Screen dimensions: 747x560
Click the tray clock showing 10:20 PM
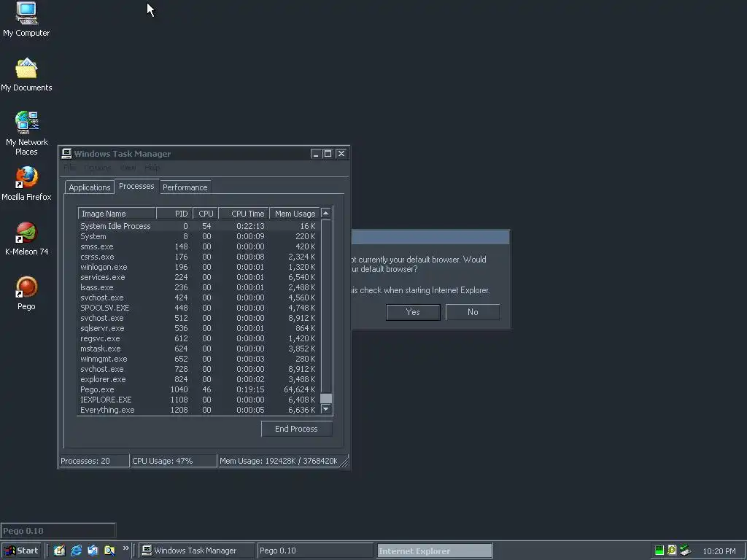[x=719, y=551]
